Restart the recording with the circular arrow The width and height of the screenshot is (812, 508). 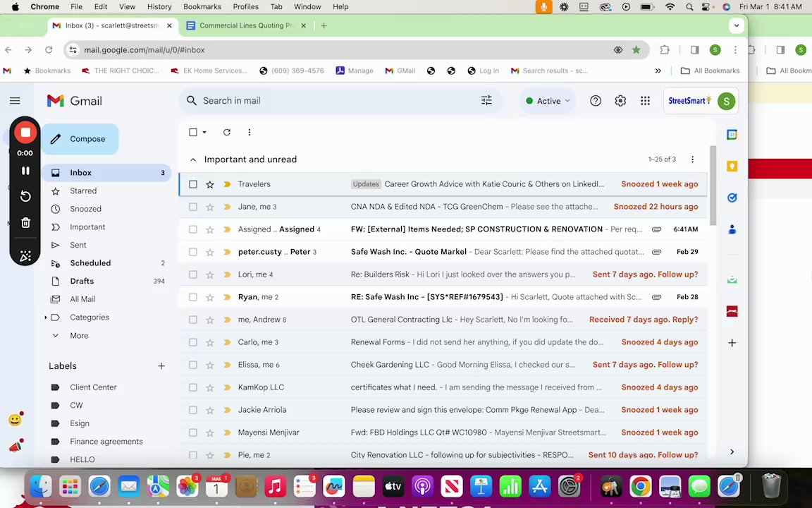(x=25, y=196)
